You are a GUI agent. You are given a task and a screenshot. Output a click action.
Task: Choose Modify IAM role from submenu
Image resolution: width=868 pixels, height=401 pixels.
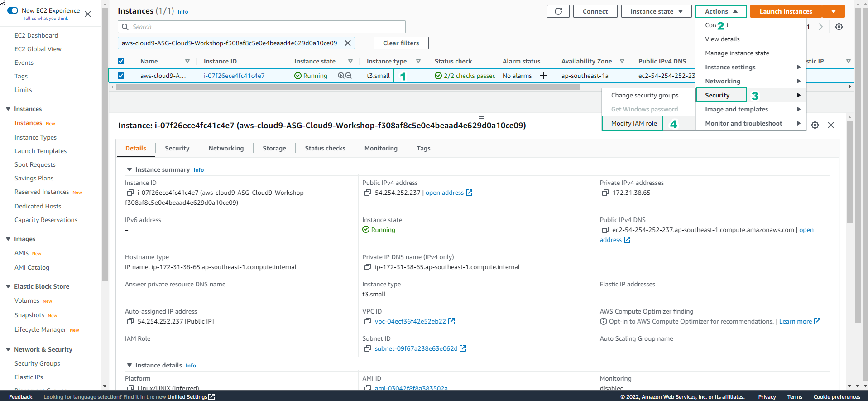633,123
